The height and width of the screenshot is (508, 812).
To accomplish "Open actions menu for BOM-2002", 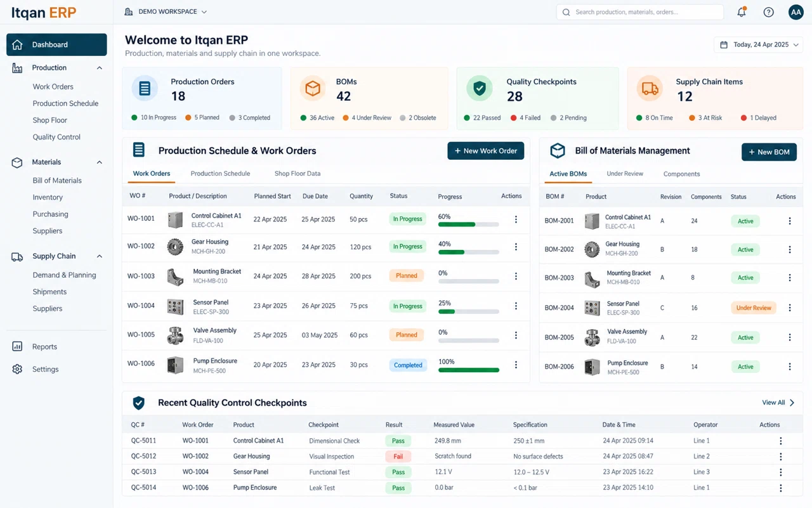I will click(790, 249).
